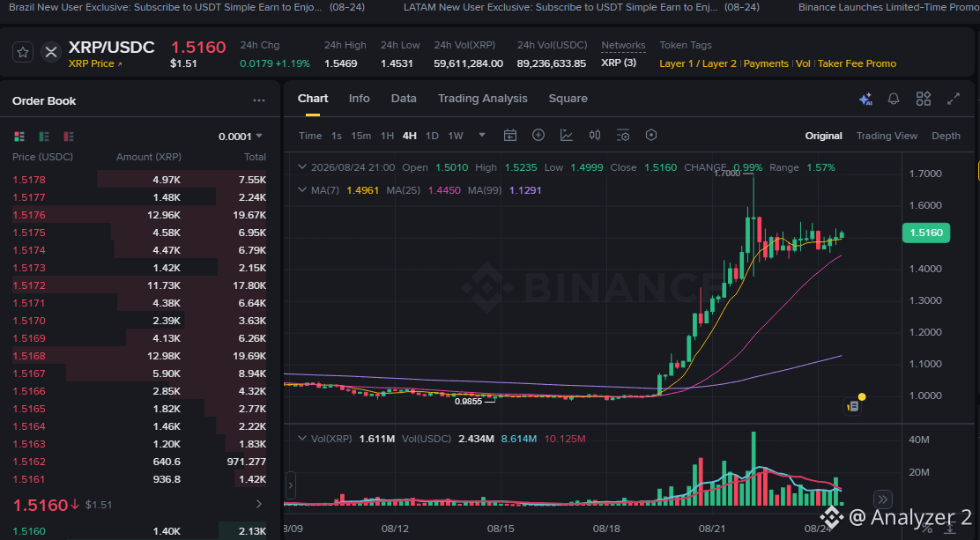
Task: Click the Taker Fee Promo tag
Action: click(x=857, y=63)
